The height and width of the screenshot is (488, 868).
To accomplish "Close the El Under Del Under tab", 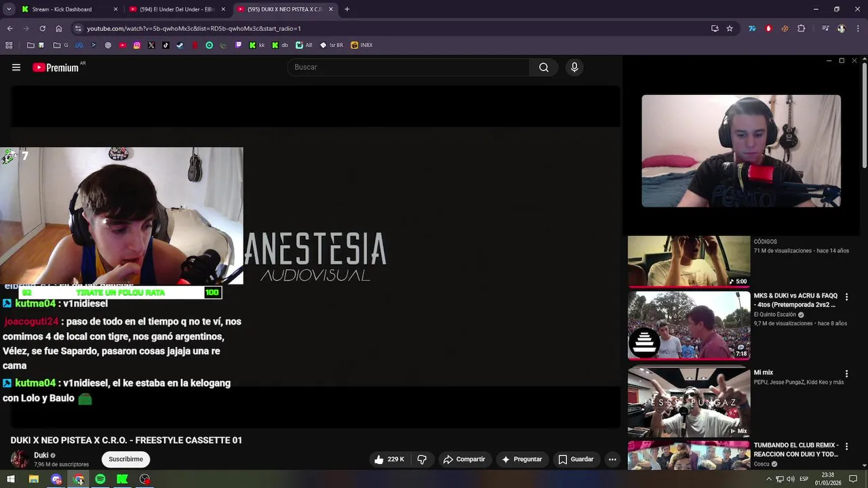I will [x=223, y=9].
